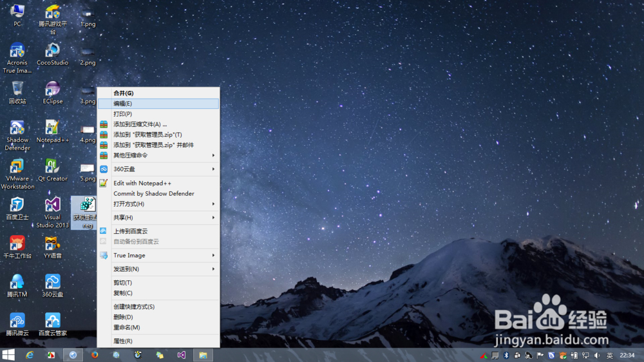
Task: Expand 360云盘 submenu arrow
Action: point(213,169)
